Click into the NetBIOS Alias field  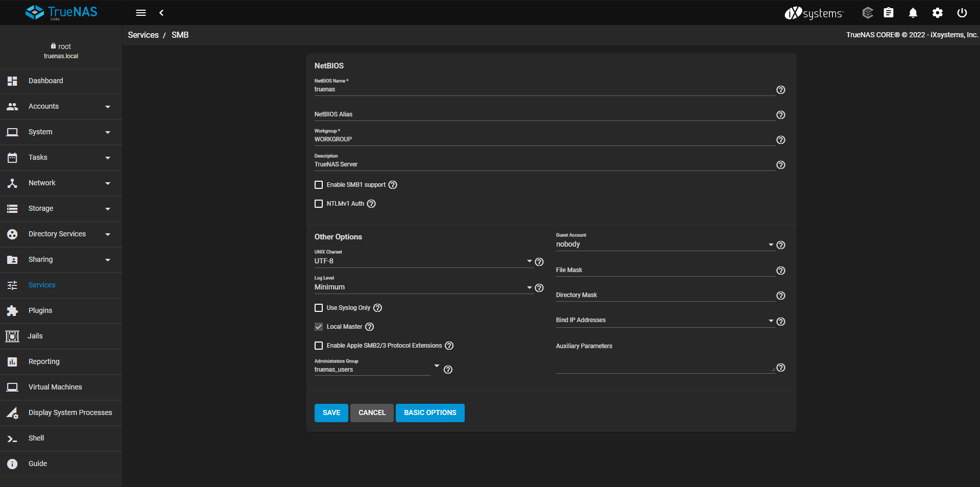tap(544, 114)
